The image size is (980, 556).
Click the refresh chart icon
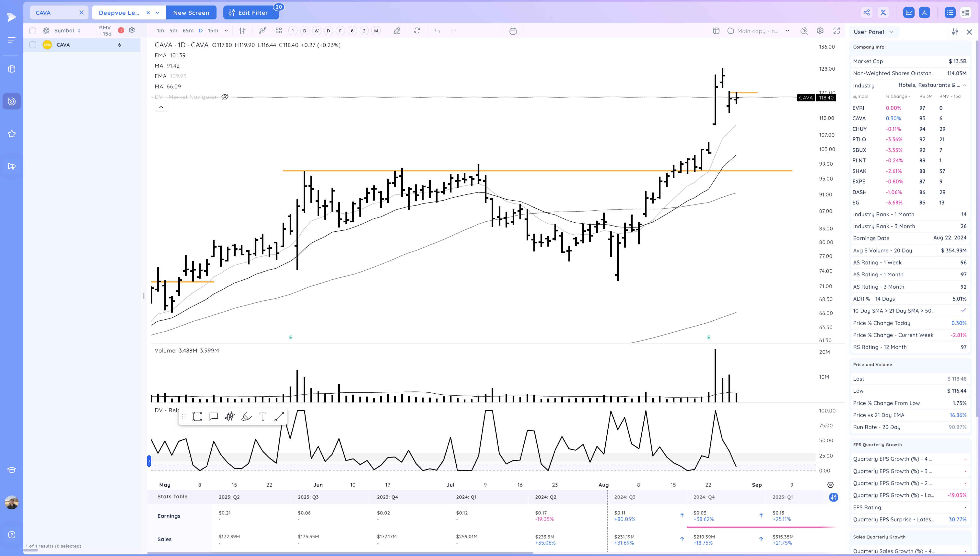(x=417, y=31)
